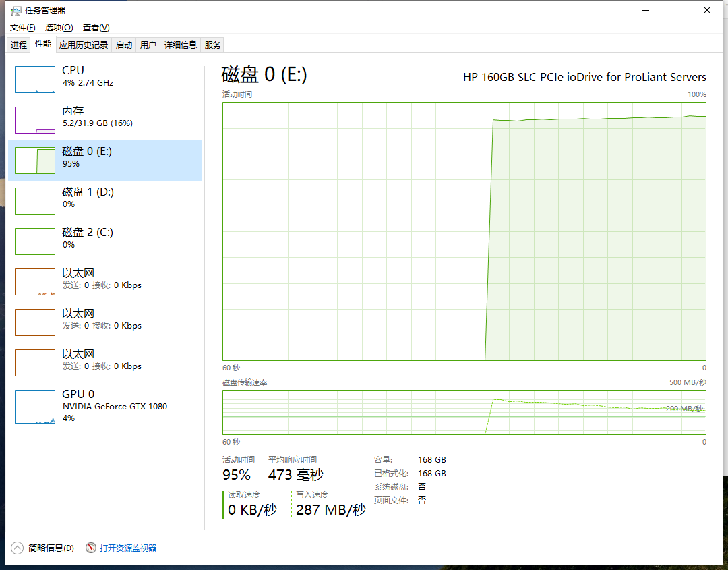Click the resource monitor icon
Viewport: 728px width, 570px height.
click(91, 548)
